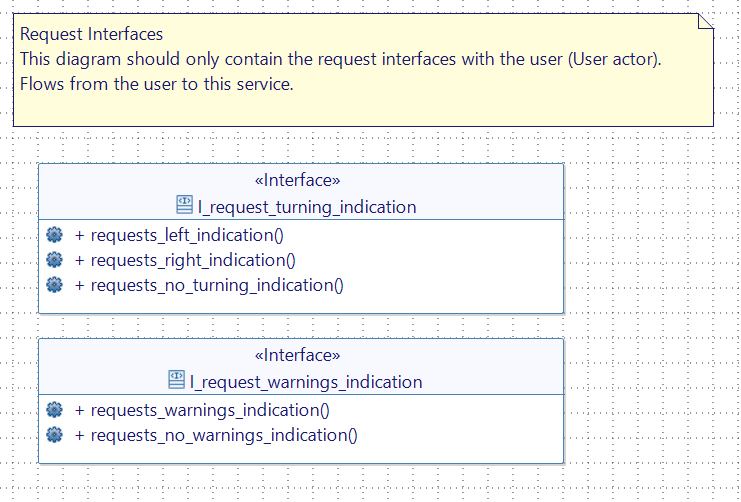741x502 pixels.
Task: Click the gear icon next to requests_no_warnings_indication()
Action: (x=54, y=434)
